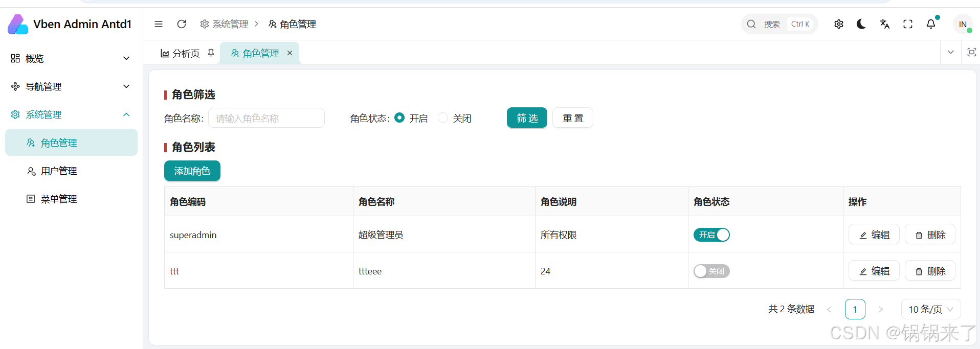980x349 pixels.
Task: Click 系统管理 breadcrumb
Action: tap(224, 24)
